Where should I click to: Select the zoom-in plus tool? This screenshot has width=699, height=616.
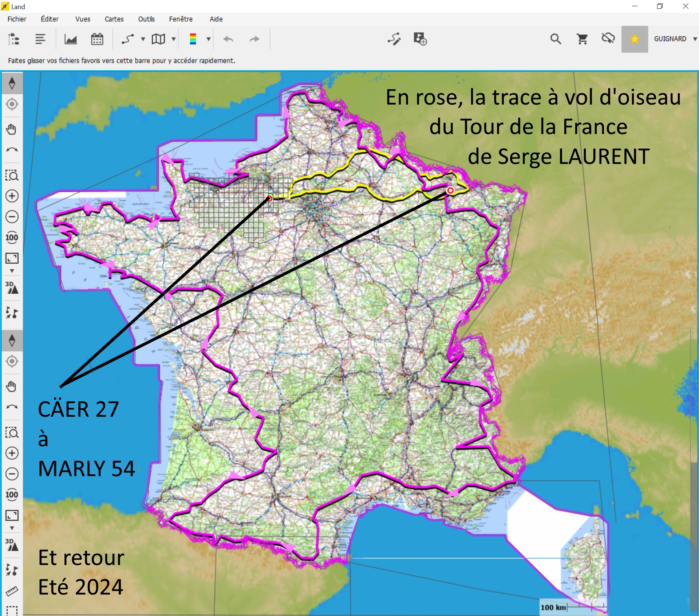coord(12,196)
